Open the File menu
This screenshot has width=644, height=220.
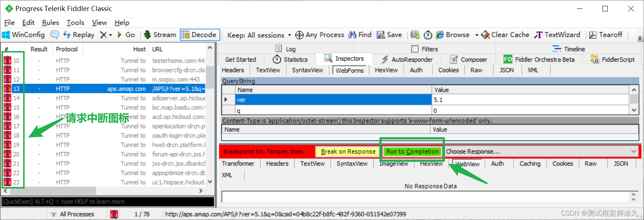(x=9, y=23)
